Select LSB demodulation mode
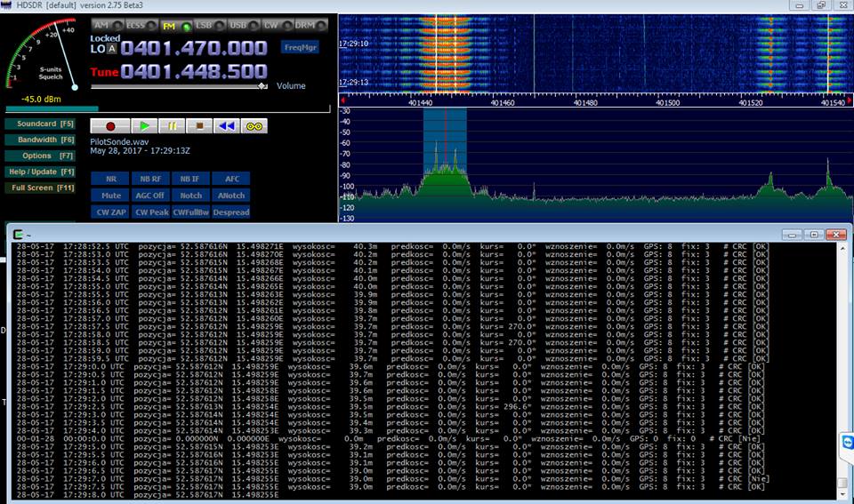The height and width of the screenshot is (504, 854). [x=210, y=25]
